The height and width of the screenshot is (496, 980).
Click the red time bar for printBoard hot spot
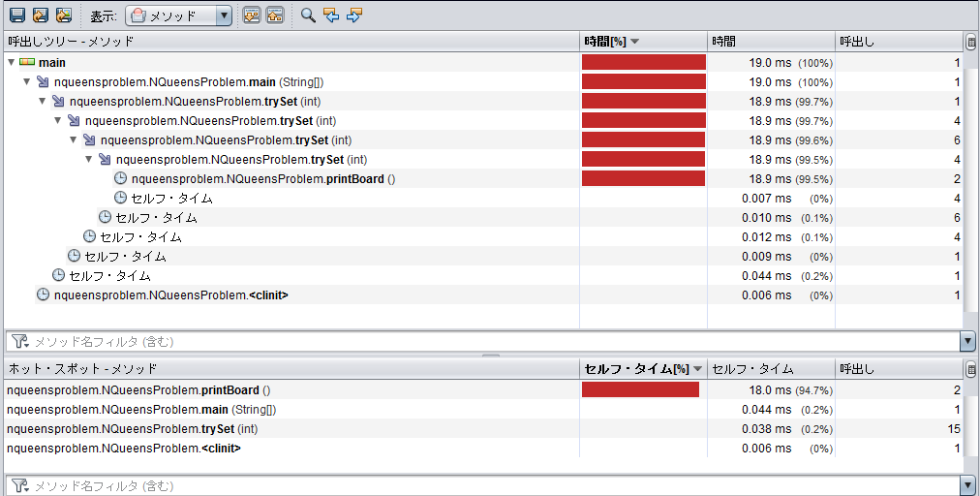640,389
